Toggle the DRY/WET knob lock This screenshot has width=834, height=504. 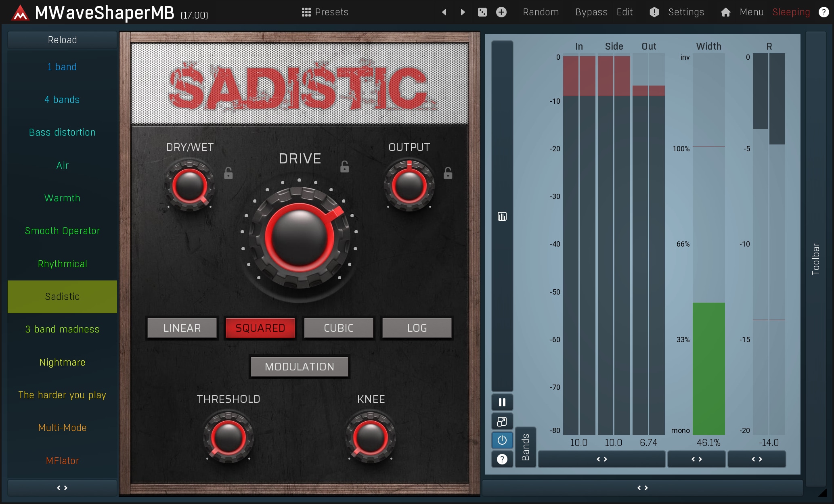[228, 173]
